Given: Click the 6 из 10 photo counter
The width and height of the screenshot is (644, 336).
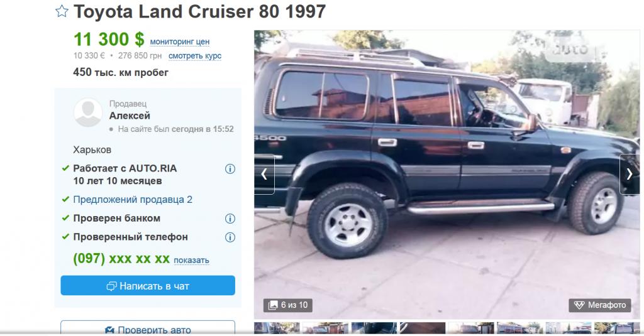Looking at the screenshot, I should [x=288, y=305].
